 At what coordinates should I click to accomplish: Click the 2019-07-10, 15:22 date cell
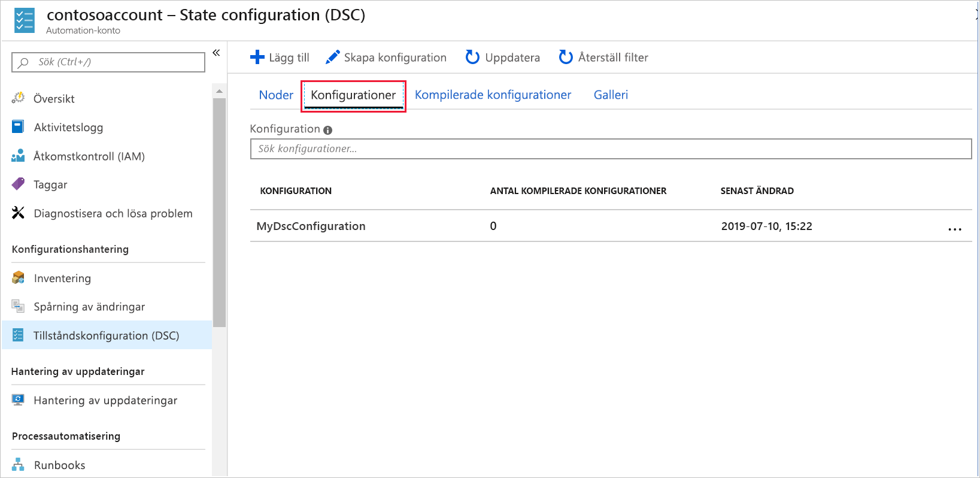click(766, 226)
